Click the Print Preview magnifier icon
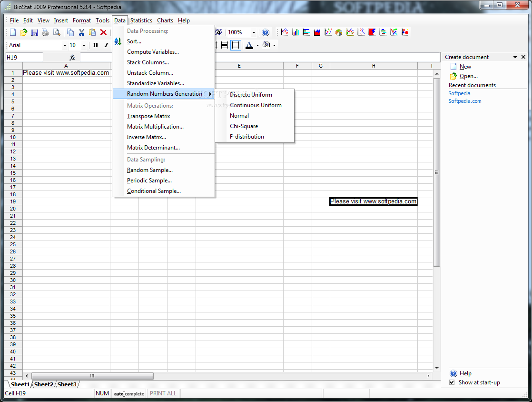The height and width of the screenshot is (402, 532). (57, 32)
